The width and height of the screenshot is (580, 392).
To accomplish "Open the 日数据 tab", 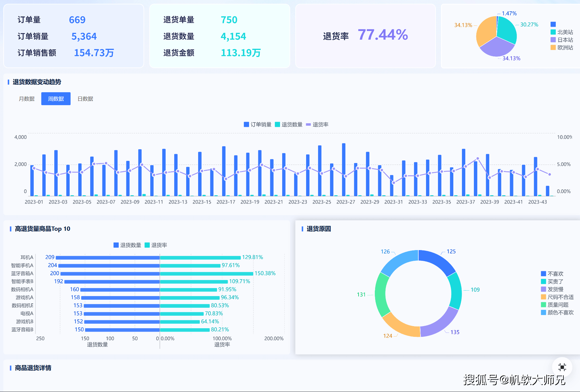I will pyautogui.click(x=85, y=99).
